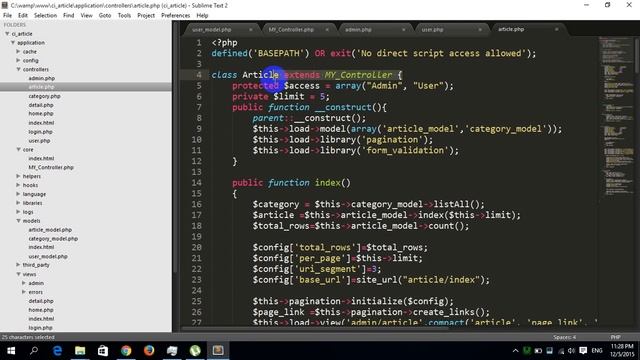Image resolution: width=640 pixels, height=360 pixels.
Task: Expand the libraries folder
Action: [x=18, y=203]
